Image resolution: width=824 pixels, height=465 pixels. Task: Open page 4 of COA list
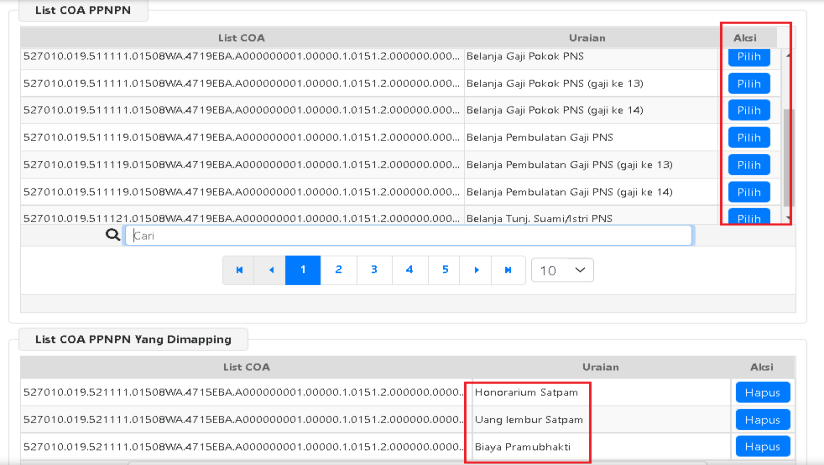tap(409, 270)
